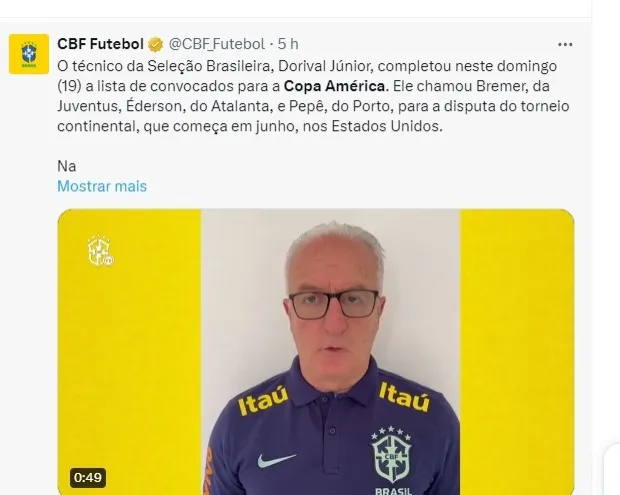620x495 pixels.
Task: Open the post via 5 h timestamp
Action: [288, 44]
